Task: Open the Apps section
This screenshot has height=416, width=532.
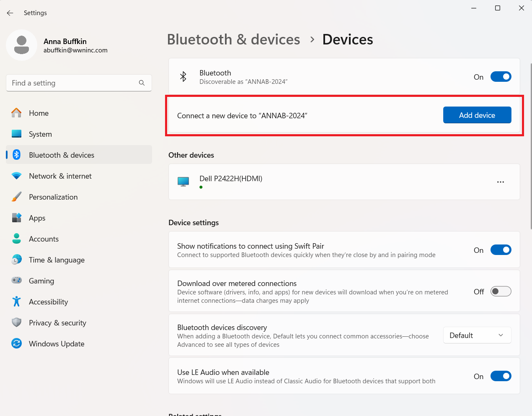Action: coord(79,218)
